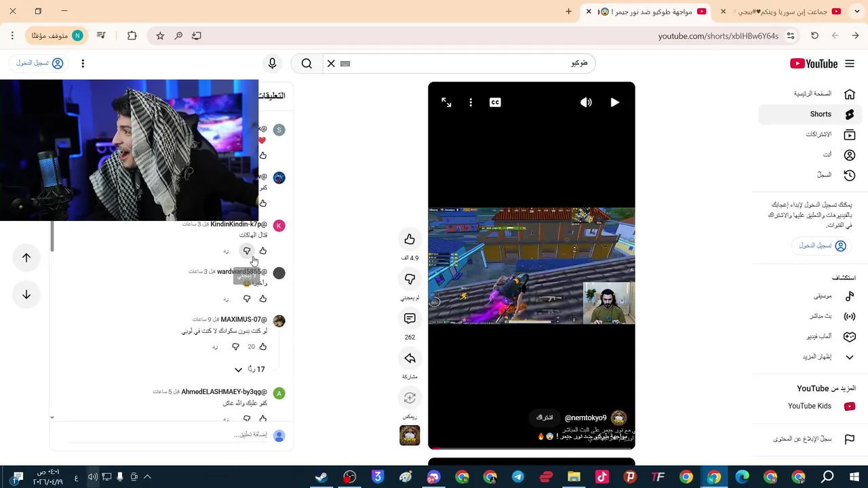Open Report history flag item

[810, 439]
